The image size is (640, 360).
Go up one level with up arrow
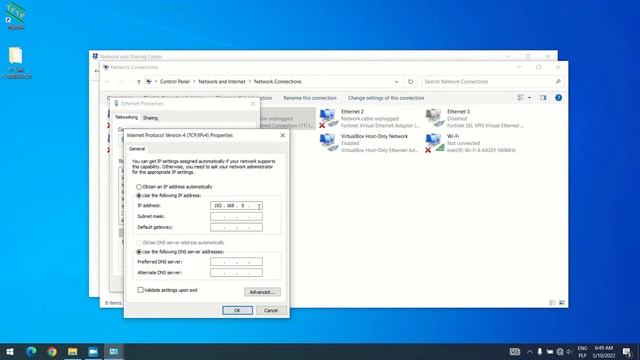[x=139, y=82]
